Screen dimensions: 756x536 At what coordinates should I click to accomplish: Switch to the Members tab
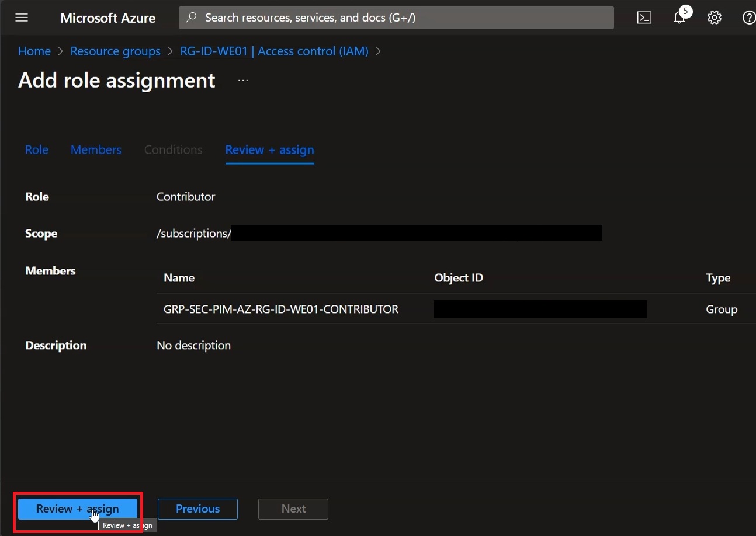pyautogui.click(x=96, y=149)
